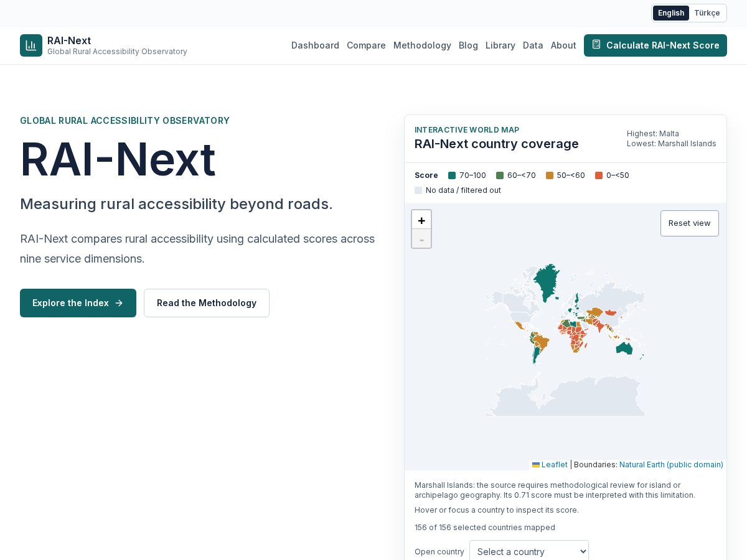Go to Methodology in the navigation
This screenshot has width=747, height=560.
(x=422, y=45)
